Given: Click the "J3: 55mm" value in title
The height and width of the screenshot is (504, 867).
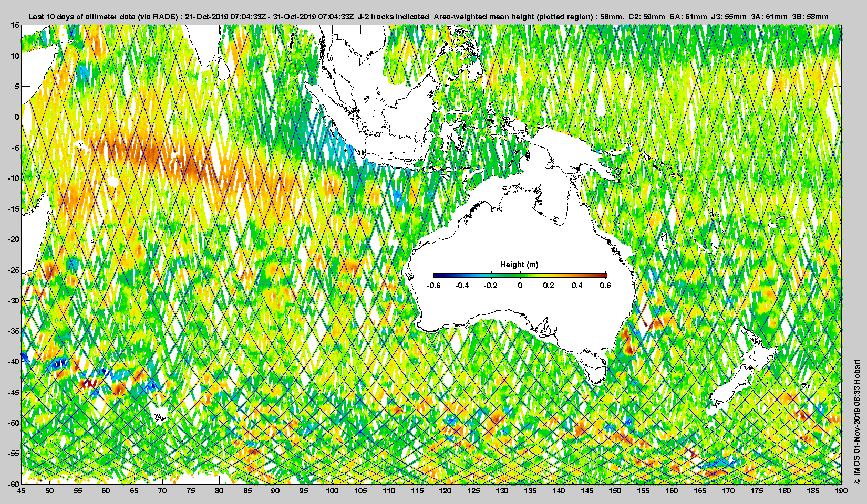Looking at the screenshot, I should [729, 17].
